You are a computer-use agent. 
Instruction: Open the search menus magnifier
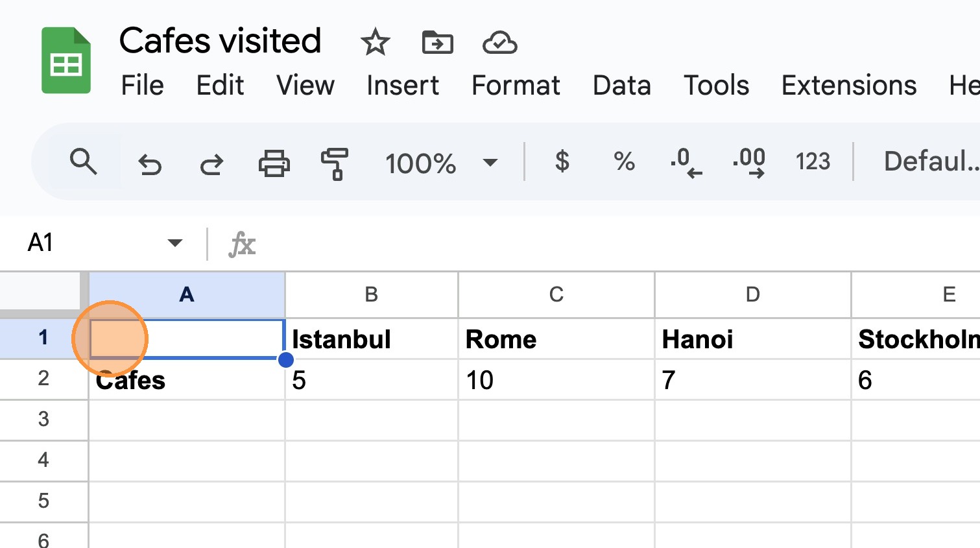coord(84,161)
